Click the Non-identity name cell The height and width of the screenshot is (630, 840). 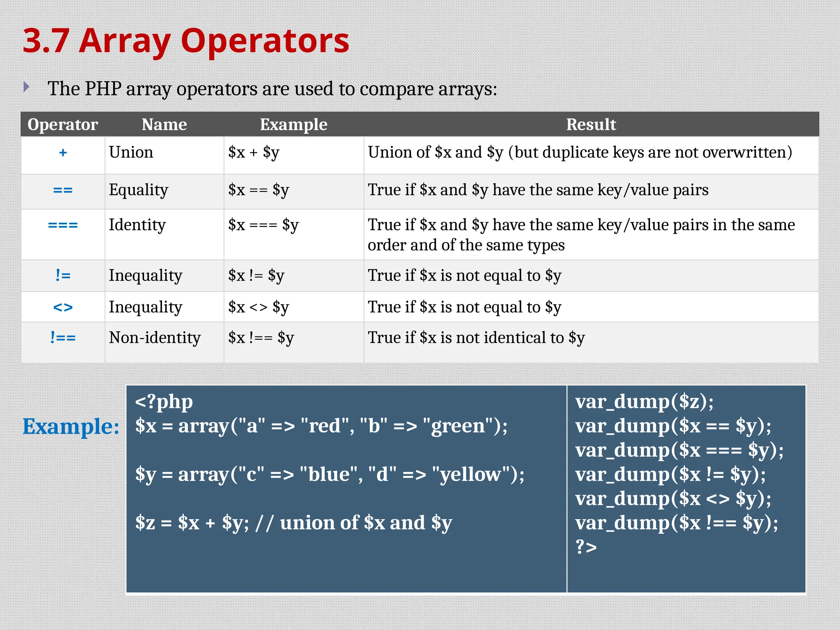click(x=155, y=338)
